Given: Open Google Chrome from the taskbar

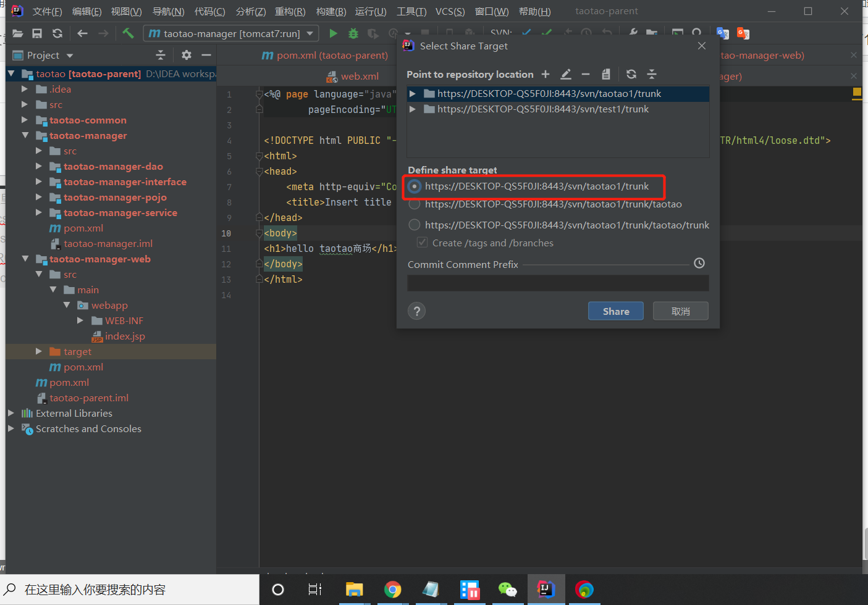Looking at the screenshot, I should click(392, 590).
